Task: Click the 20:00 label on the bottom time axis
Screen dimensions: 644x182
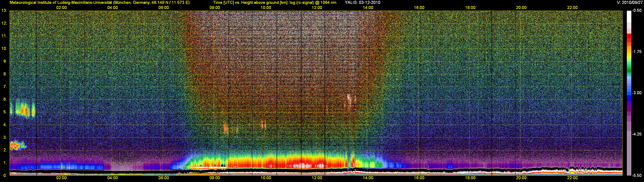Action: pos(521,178)
